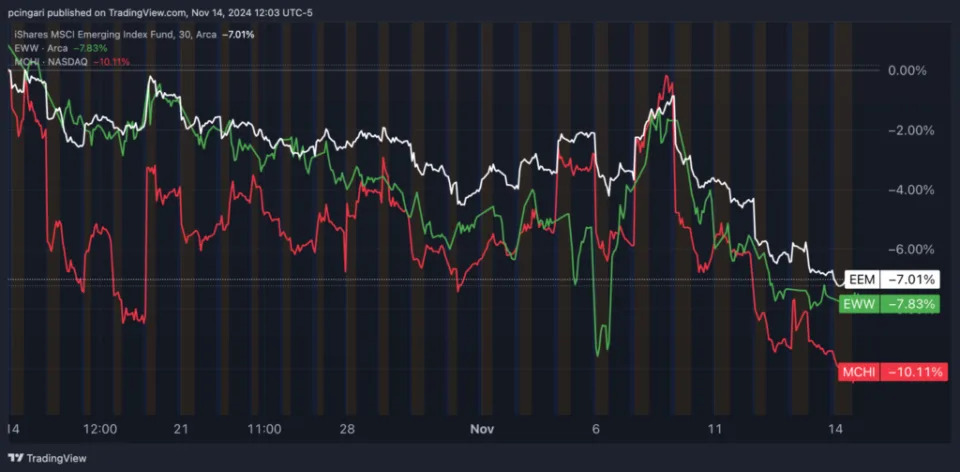Click the −6.00% axis label
The height and width of the screenshot is (472, 960).
(909, 249)
